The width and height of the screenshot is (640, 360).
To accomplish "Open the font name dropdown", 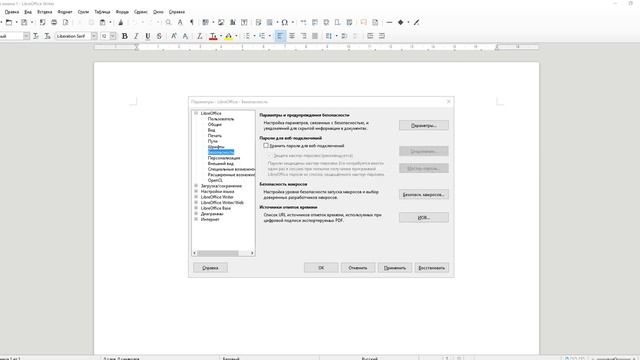I will [x=94, y=36].
